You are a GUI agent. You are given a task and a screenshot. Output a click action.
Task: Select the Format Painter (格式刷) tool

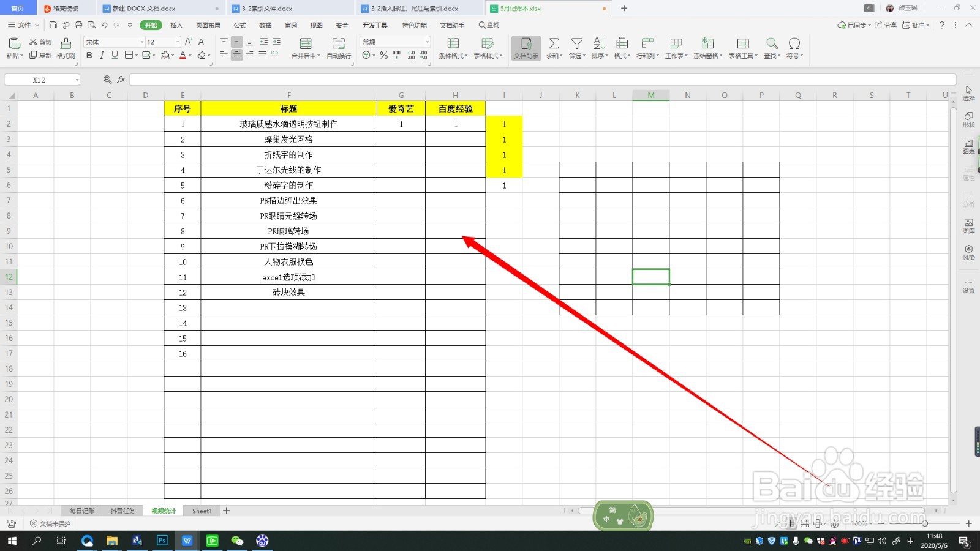tap(66, 47)
